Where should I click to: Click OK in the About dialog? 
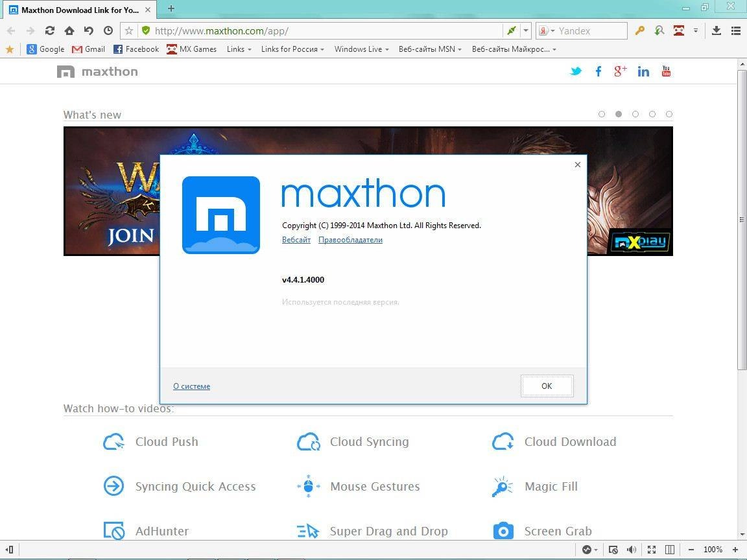(547, 386)
